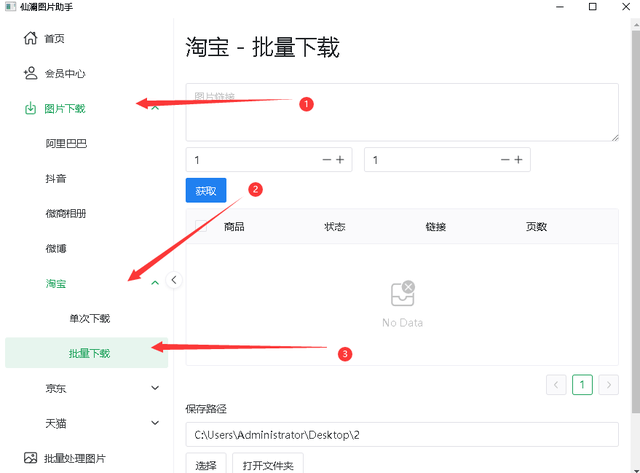Click plus on the first number field

(340, 160)
